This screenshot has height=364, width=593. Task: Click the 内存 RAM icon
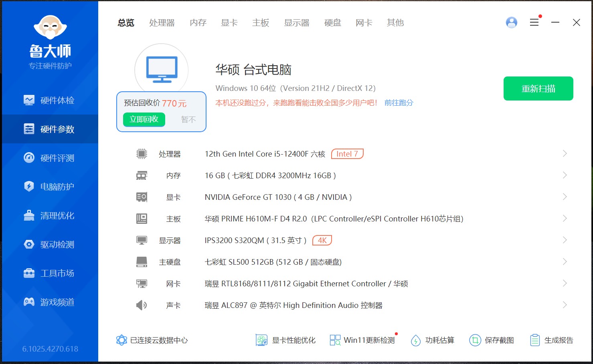pos(142,175)
